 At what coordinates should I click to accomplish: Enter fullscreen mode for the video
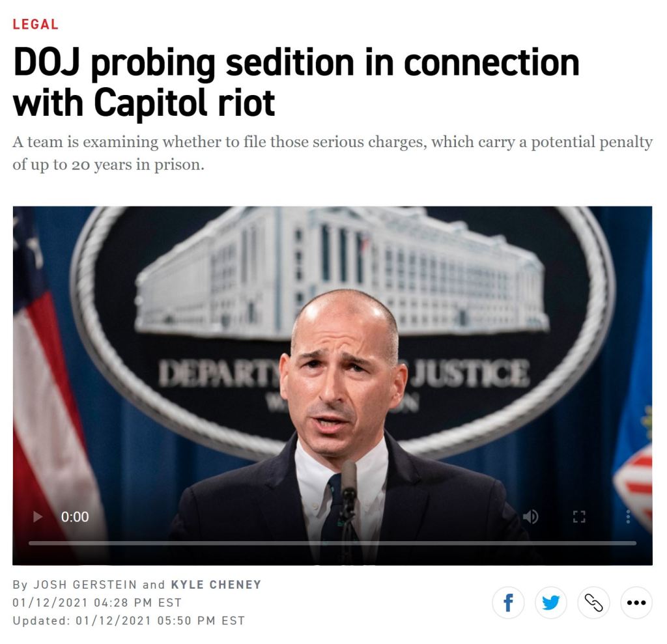coord(578,517)
